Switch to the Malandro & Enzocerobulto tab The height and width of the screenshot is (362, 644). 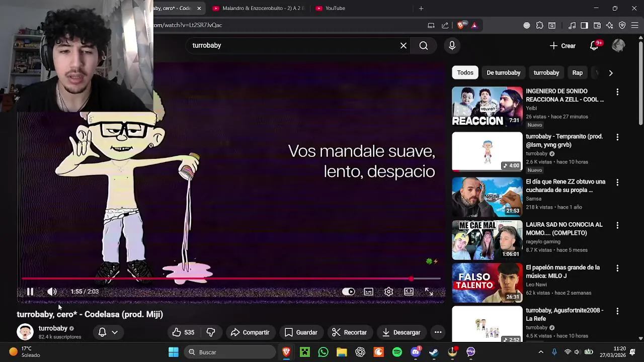pos(258,8)
